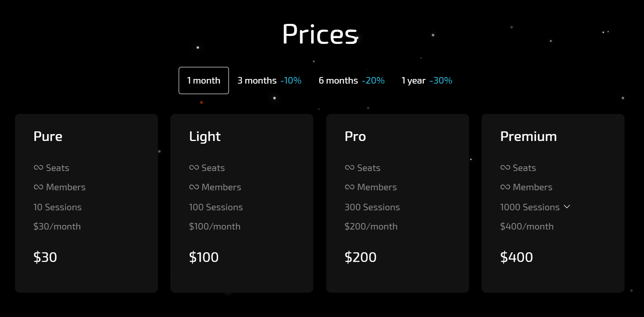
Task: Click the infinity icon beside Pure Seats
Action: click(39, 168)
